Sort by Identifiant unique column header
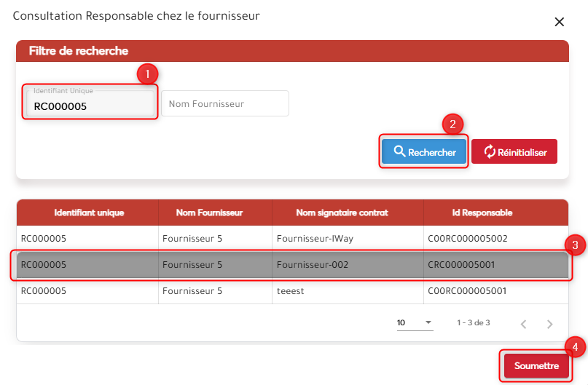Screen dimensions: 588x385 tap(89, 213)
